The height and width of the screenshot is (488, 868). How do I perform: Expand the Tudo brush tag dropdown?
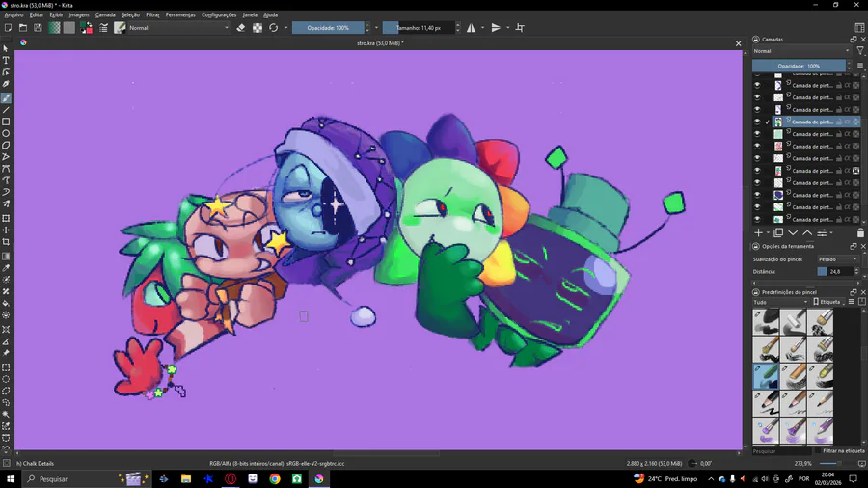[x=779, y=302]
